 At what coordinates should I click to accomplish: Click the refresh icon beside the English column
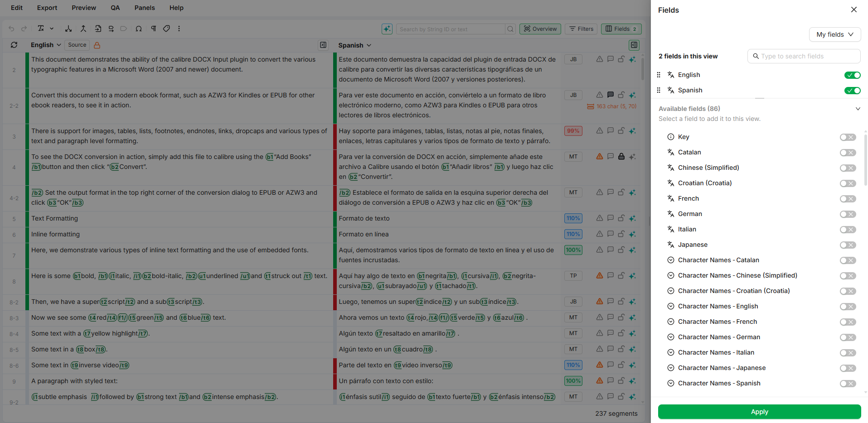[x=14, y=45]
